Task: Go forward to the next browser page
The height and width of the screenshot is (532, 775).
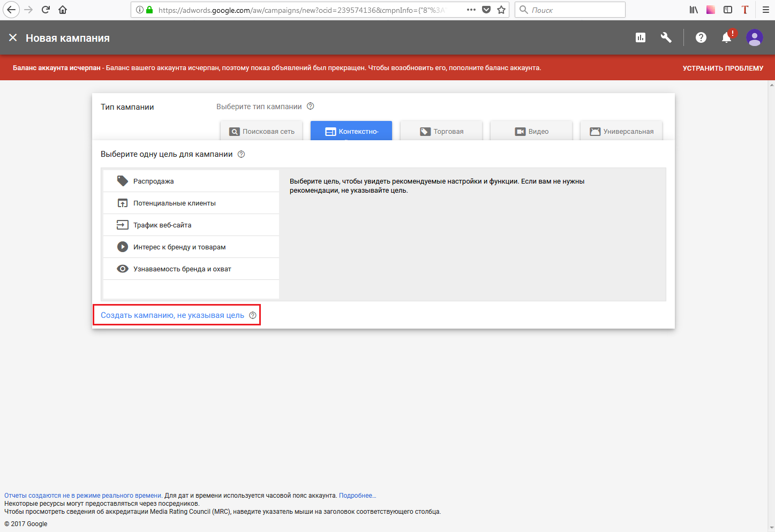Action: click(x=29, y=10)
